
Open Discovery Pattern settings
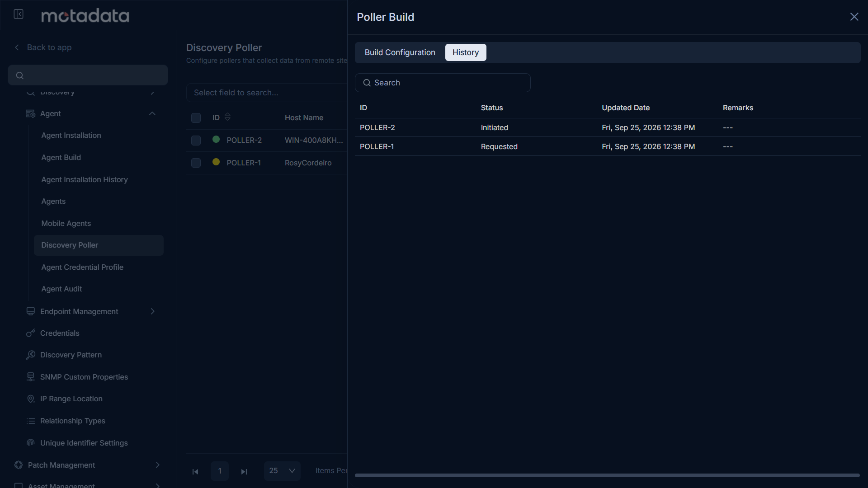point(71,355)
